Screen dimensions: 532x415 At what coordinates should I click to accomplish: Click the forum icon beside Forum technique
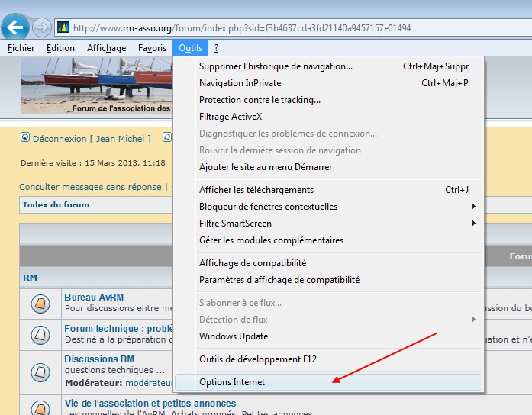coord(40,335)
